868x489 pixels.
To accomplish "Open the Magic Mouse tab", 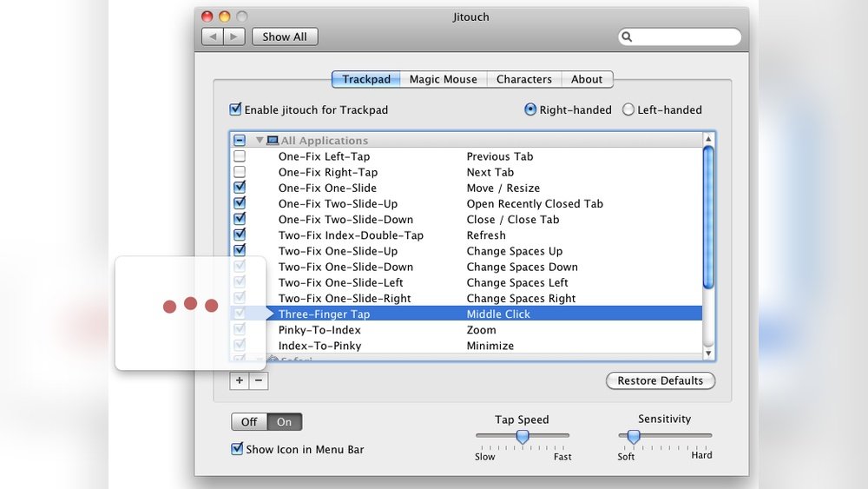I will coord(444,79).
